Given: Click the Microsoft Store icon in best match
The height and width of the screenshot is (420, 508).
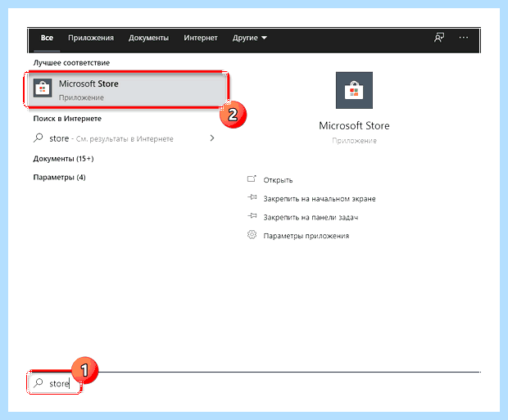Looking at the screenshot, I should pos(43,88).
